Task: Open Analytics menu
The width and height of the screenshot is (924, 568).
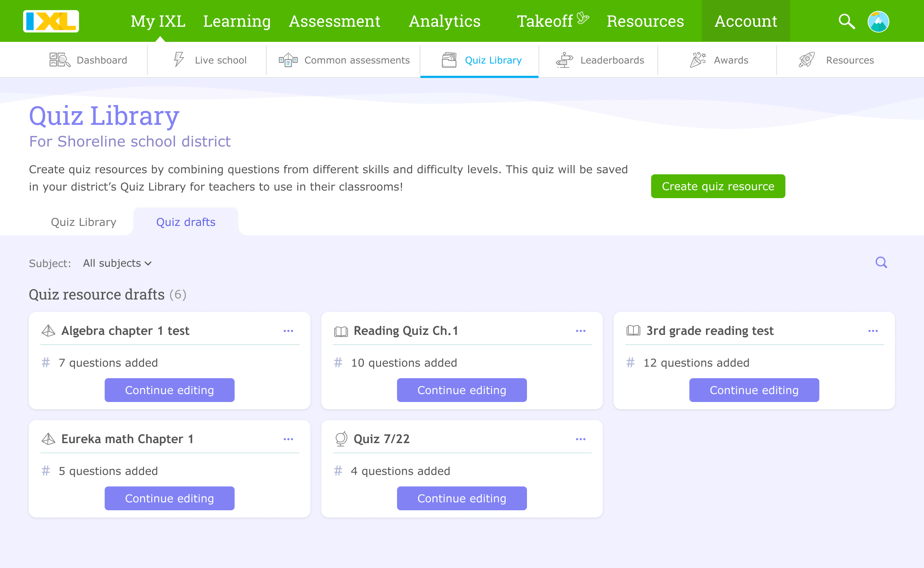Action: click(x=445, y=21)
